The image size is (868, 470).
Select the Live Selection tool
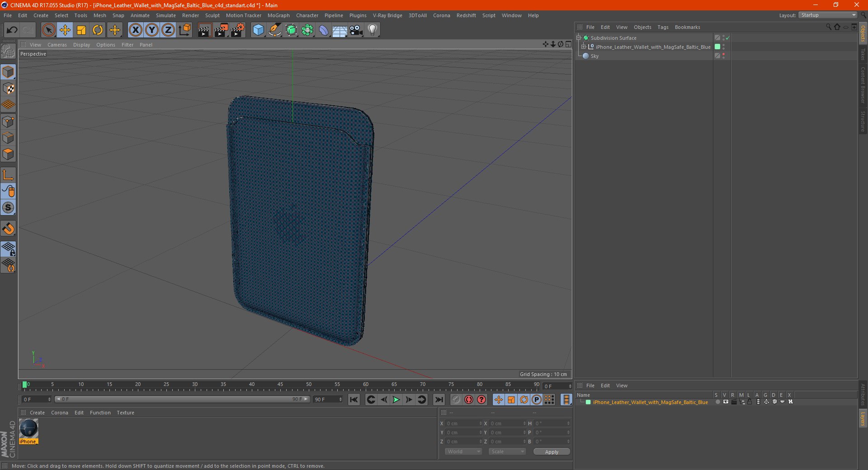click(x=48, y=30)
